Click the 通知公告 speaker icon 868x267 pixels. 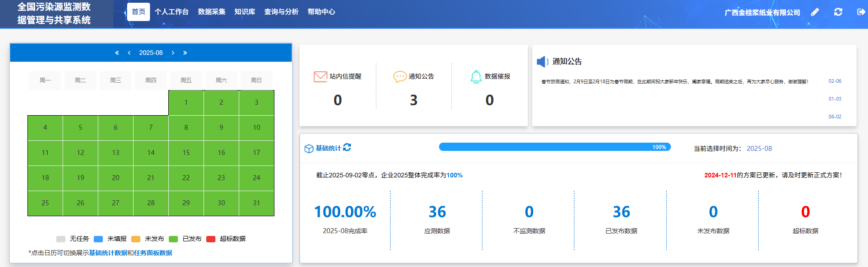click(x=542, y=62)
